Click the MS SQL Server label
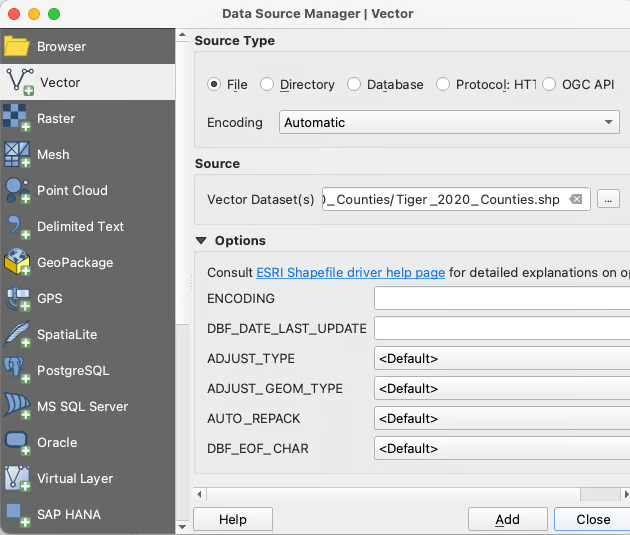The width and height of the screenshot is (630, 535). click(x=82, y=406)
